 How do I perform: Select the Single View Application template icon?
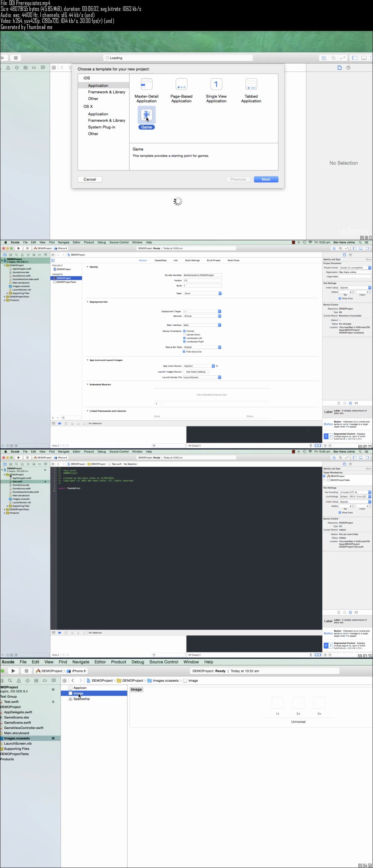tap(216, 84)
